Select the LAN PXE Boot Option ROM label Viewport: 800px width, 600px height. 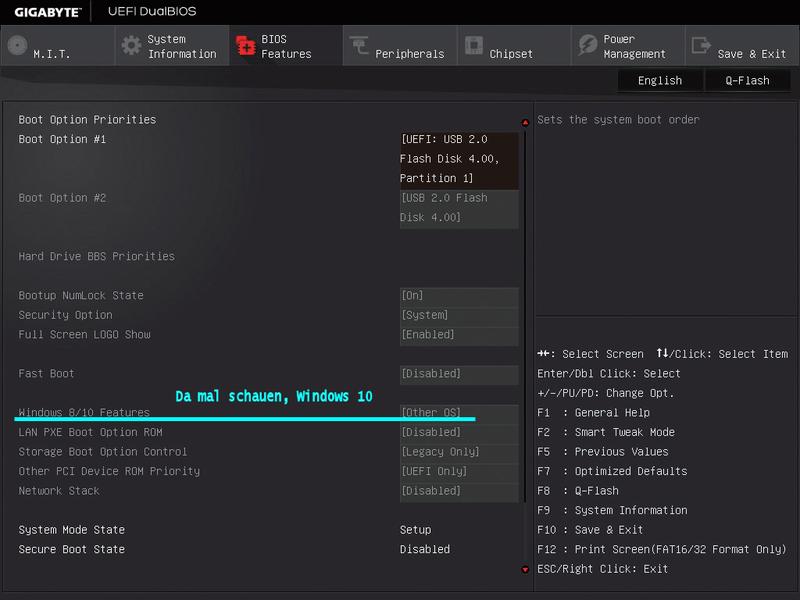click(x=90, y=432)
